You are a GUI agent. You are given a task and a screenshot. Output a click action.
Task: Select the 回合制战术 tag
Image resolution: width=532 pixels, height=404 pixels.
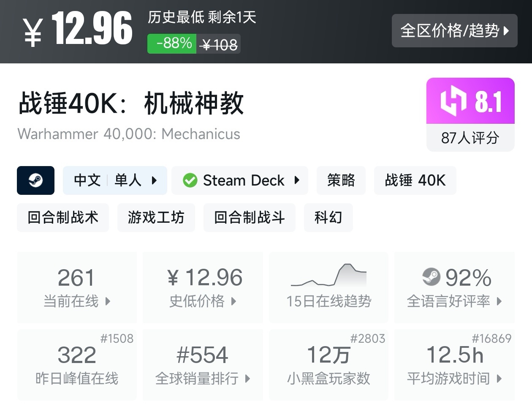(63, 218)
